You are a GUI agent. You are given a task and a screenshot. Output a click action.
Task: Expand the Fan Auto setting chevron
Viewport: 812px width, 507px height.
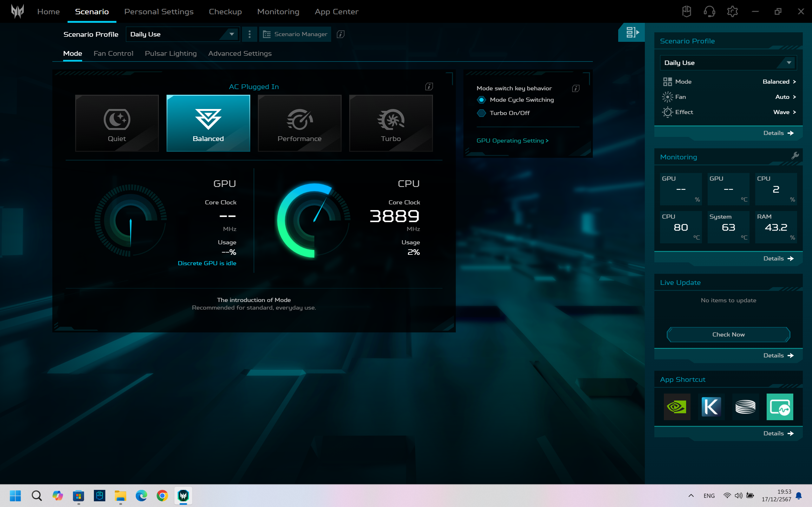794,97
